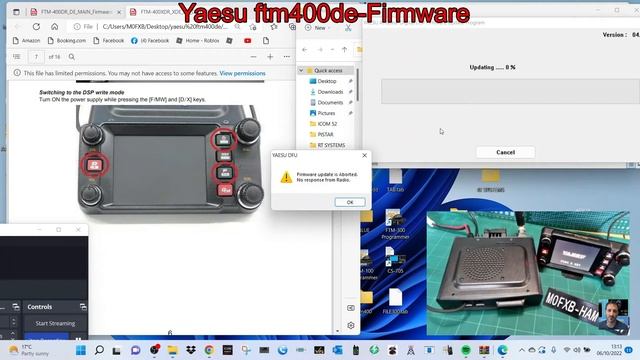Open the Windows Start menu
The image size is (640, 360).
click(81, 350)
